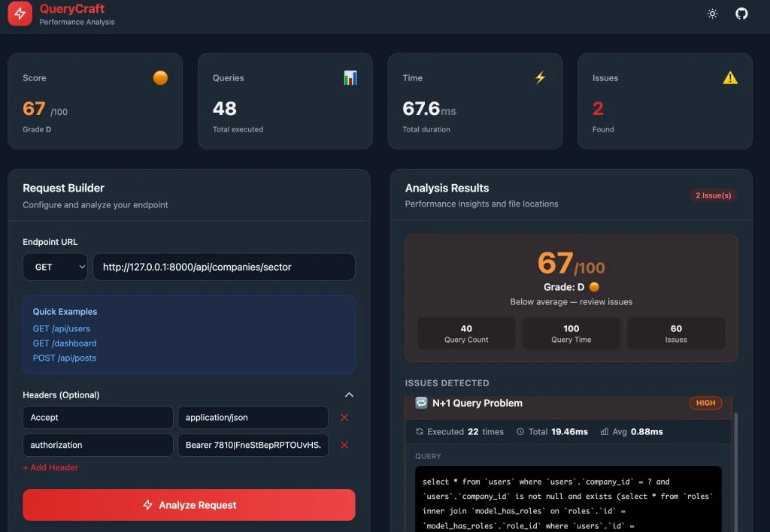Image resolution: width=770 pixels, height=532 pixels.
Task: Click the repeat icon beside N+1 Query Problem
Action: coord(420,403)
